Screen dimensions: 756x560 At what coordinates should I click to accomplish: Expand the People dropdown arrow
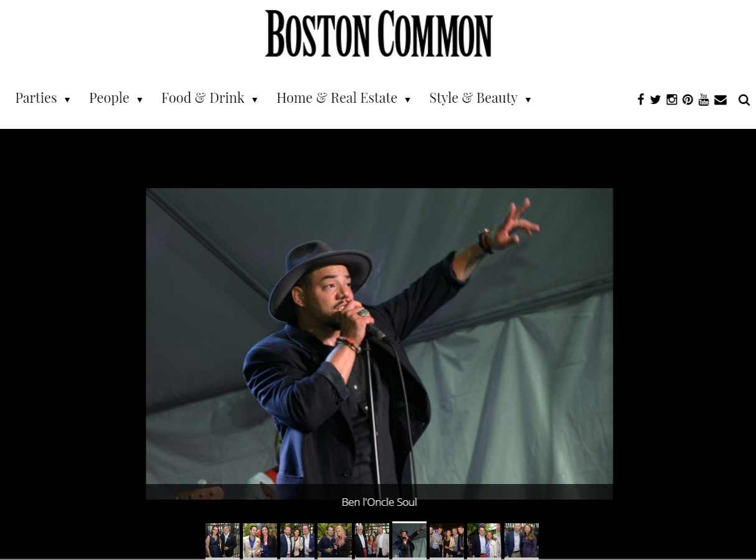139,100
